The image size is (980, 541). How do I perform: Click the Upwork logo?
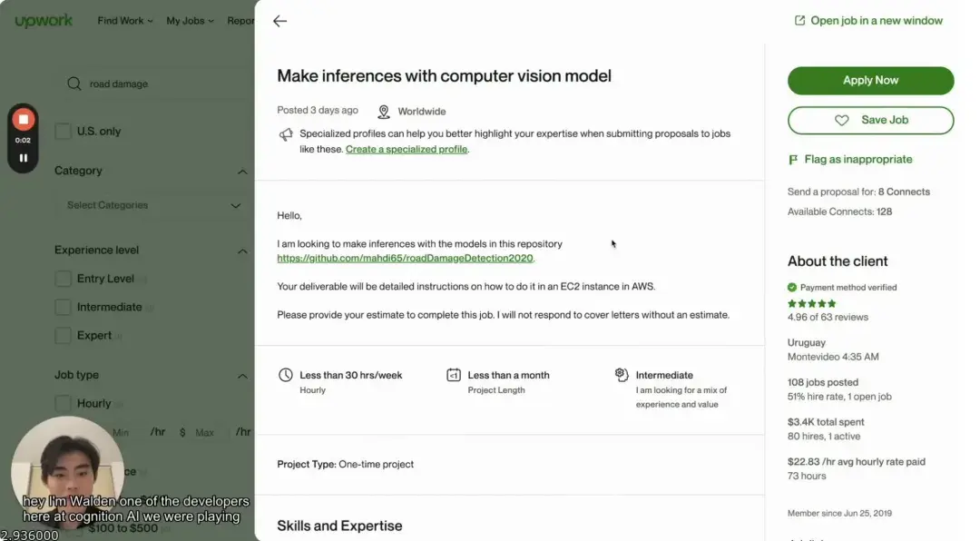point(44,21)
